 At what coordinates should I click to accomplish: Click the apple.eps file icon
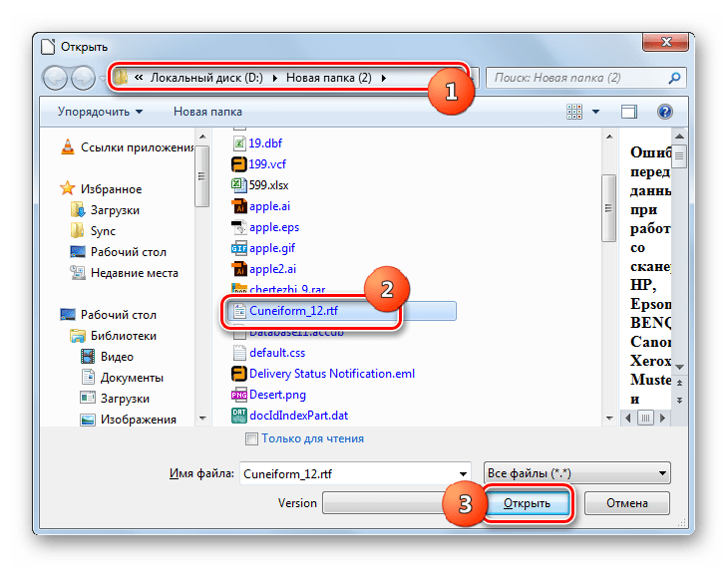click(238, 227)
